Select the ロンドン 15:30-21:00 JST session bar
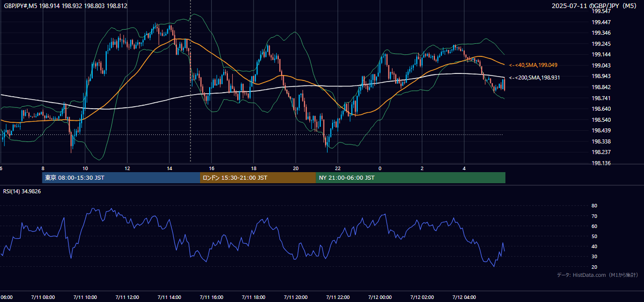 (x=258, y=178)
